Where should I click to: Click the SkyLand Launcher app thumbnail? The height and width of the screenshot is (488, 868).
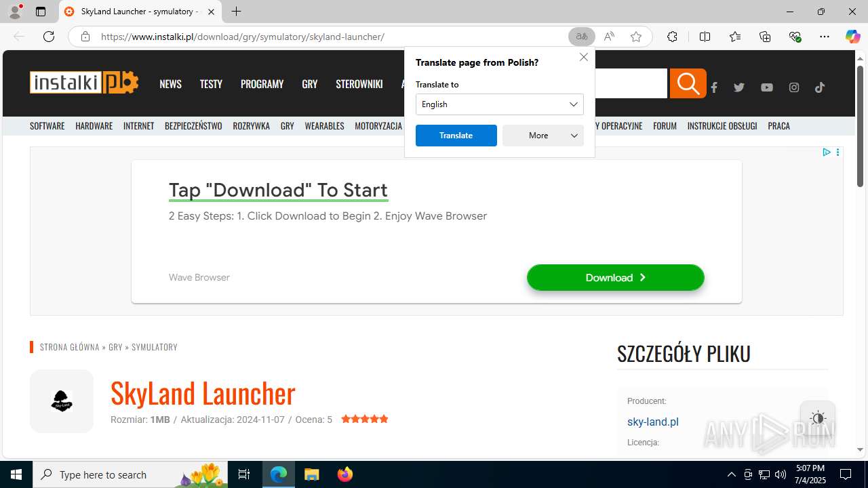pos(62,401)
